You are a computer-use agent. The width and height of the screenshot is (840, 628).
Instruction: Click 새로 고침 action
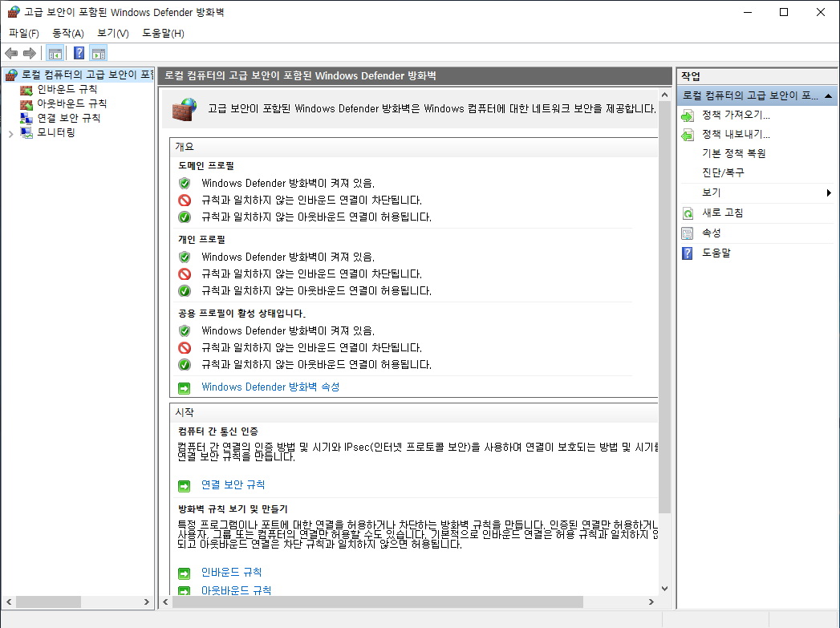click(x=723, y=213)
